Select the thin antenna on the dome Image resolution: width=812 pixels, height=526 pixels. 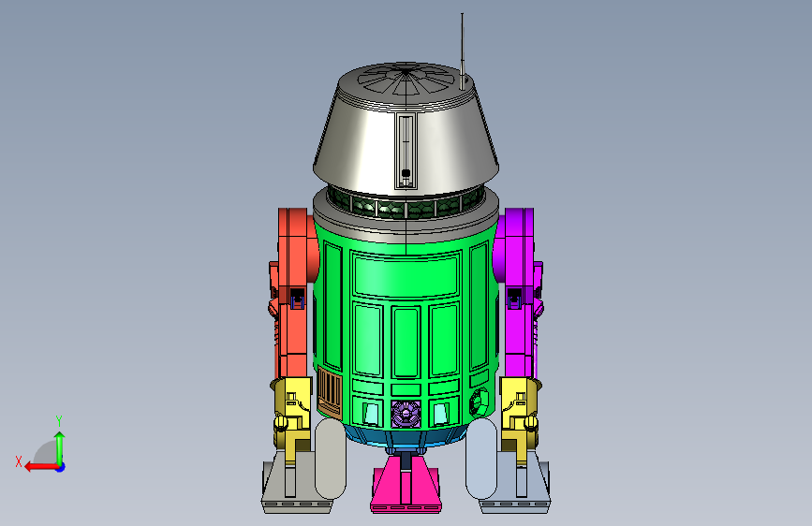coord(463,51)
